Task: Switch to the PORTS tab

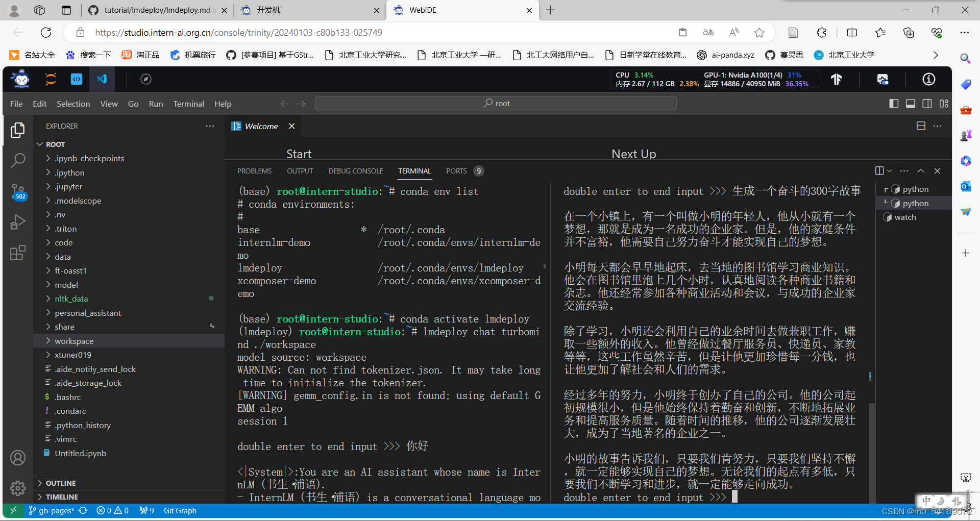Action: (x=456, y=171)
